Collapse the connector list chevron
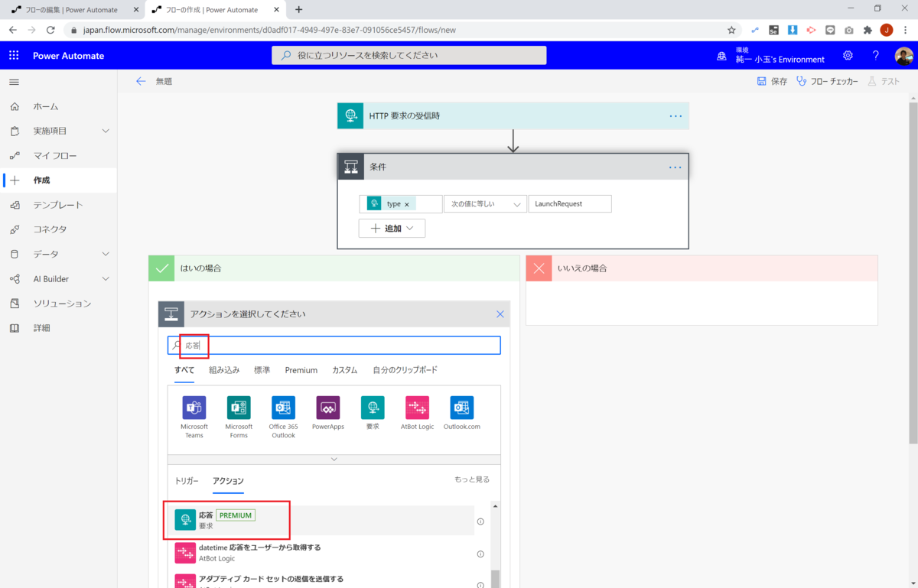The width and height of the screenshot is (918, 588). click(x=334, y=460)
